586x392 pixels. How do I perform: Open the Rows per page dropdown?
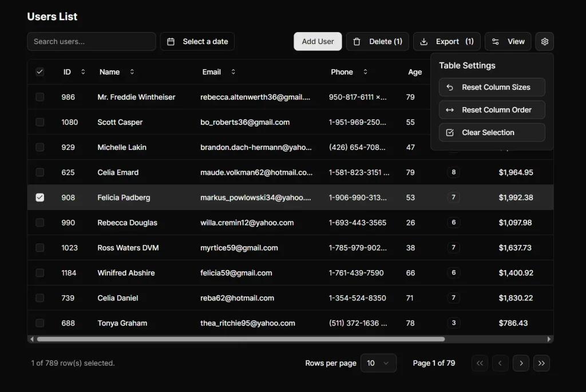click(378, 363)
